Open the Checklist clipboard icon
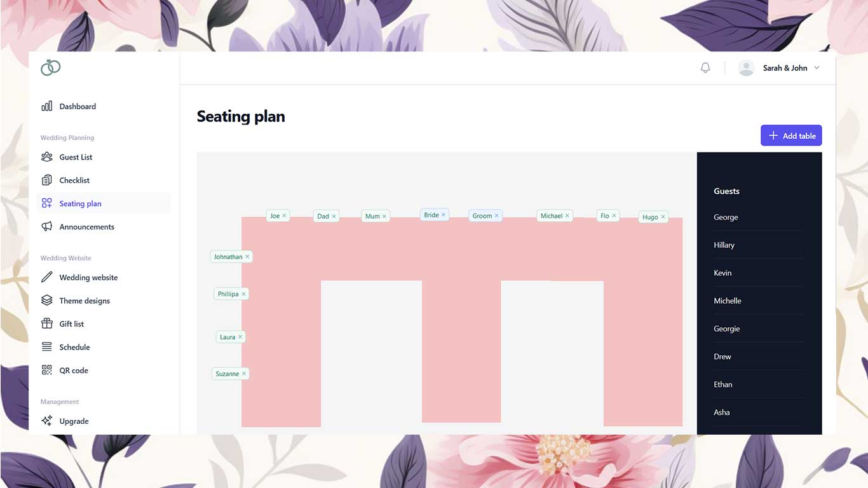Screen dimensions: 868x488 pyautogui.click(x=47, y=180)
